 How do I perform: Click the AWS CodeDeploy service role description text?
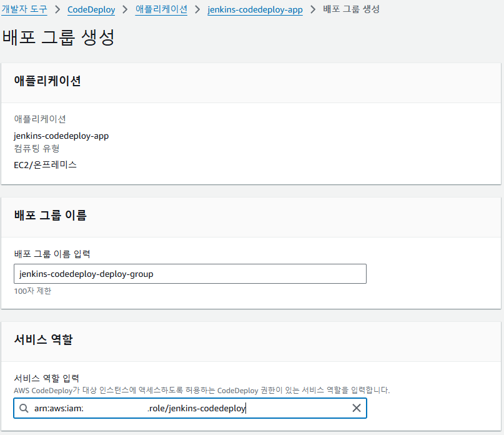(202, 390)
